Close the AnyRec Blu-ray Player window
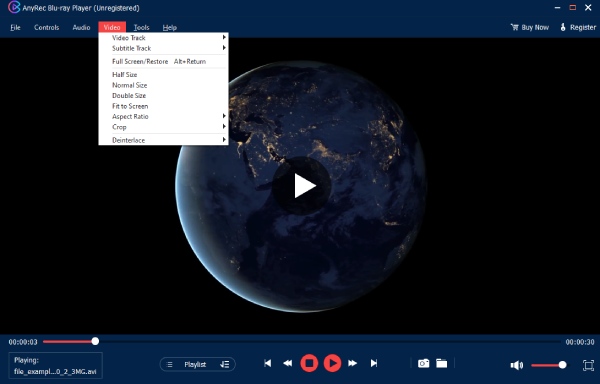 point(588,7)
